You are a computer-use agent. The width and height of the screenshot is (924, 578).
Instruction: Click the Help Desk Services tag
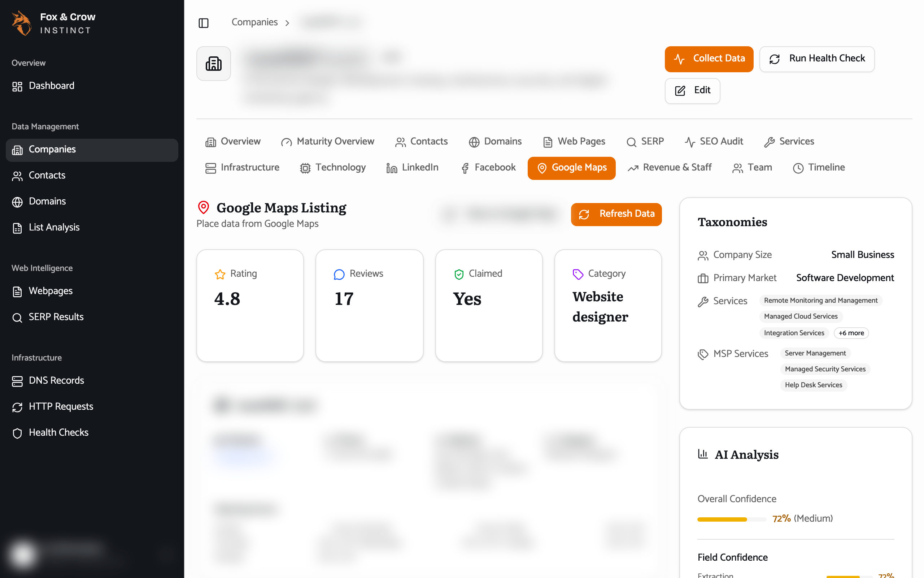tap(813, 385)
